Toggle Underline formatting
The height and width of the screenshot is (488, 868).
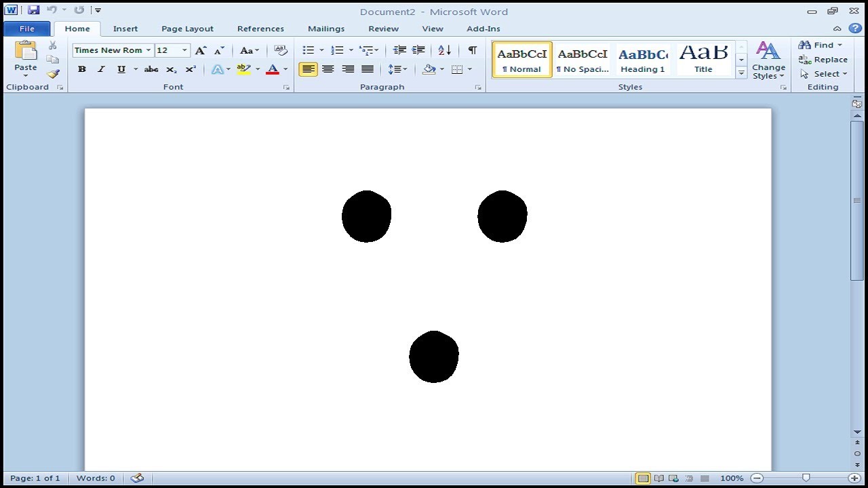coord(121,69)
